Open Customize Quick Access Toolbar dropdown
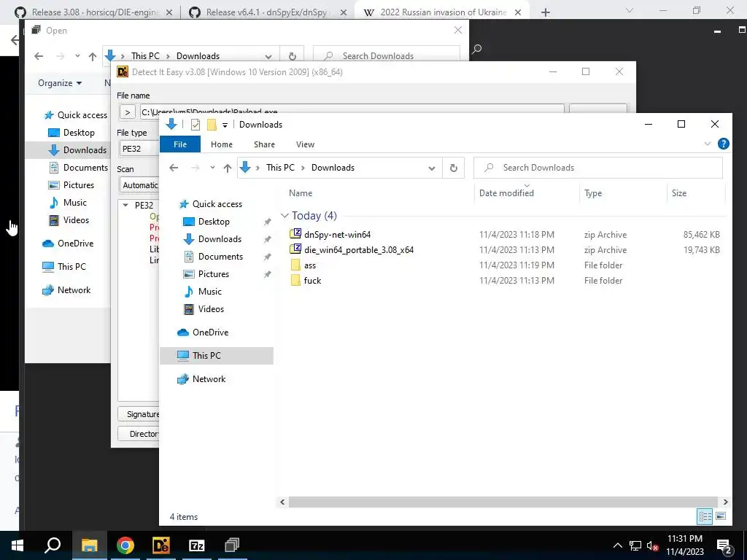Screen dimensions: 747x560 point(225,125)
